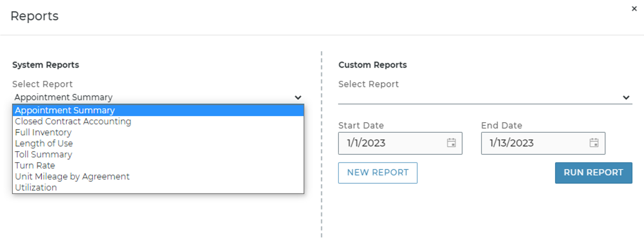
Task: Pick Utilization from the report list
Action: [36, 188]
